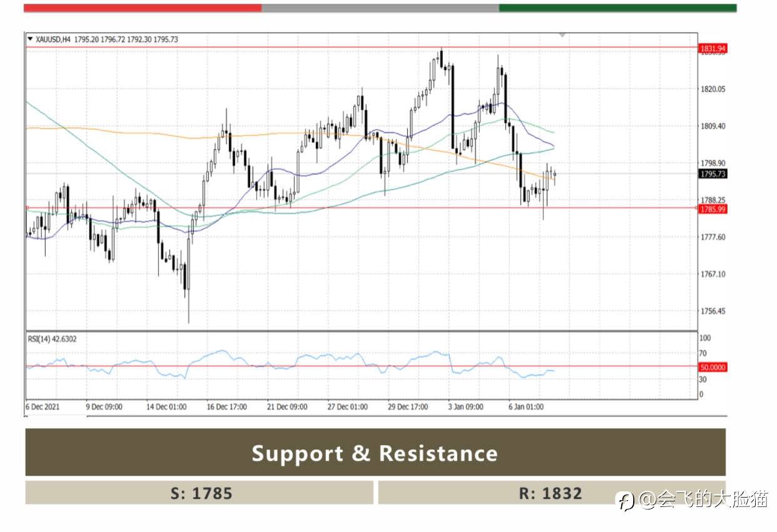
Task: Click the 16 Dec 17:00 time label
Action: pyautogui.click(x=227, y=406)
